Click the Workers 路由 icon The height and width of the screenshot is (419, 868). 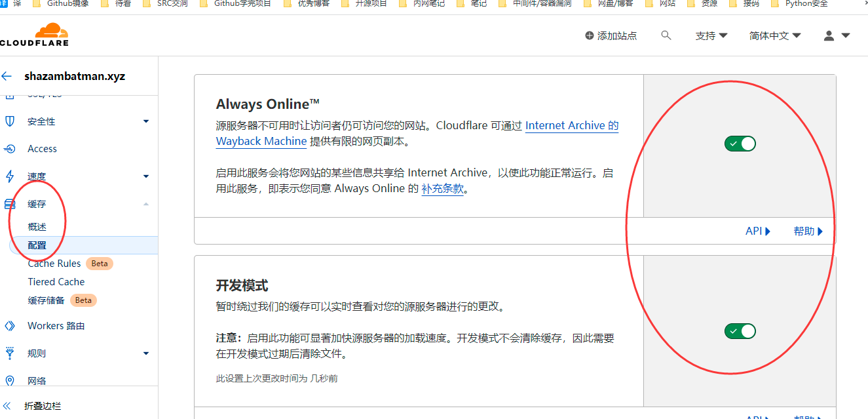(10, 326)
